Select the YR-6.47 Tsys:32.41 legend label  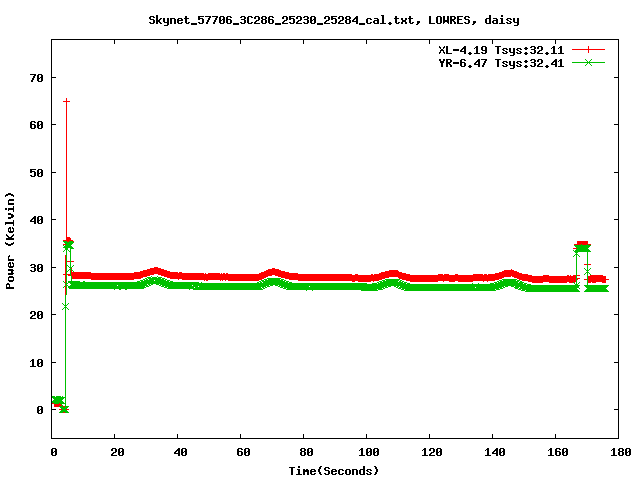pos(501,63)
